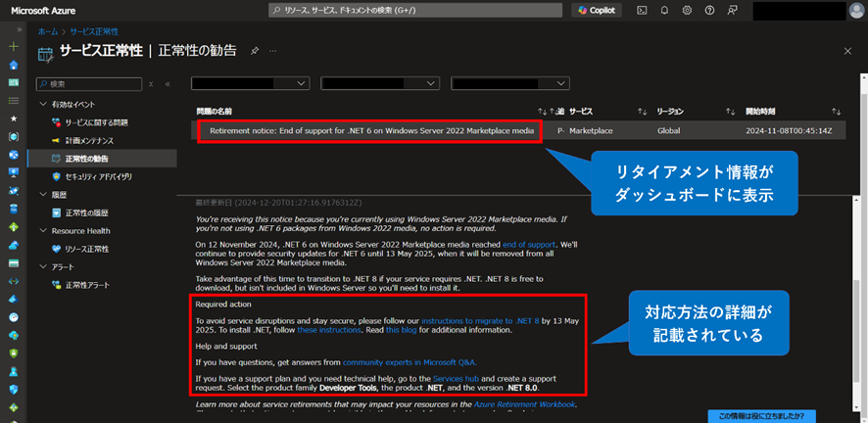Click the Copilot button
The width and height of the screenshot is (868, 423).
[597, 11]
